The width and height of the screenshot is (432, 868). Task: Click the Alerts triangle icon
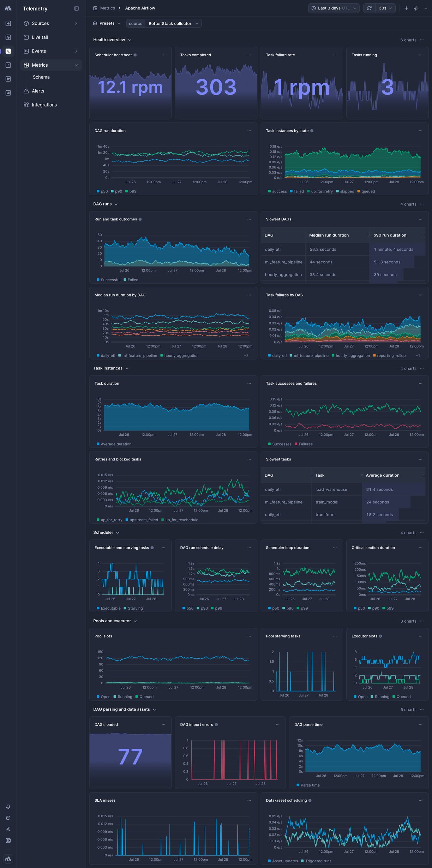[26, 91]
